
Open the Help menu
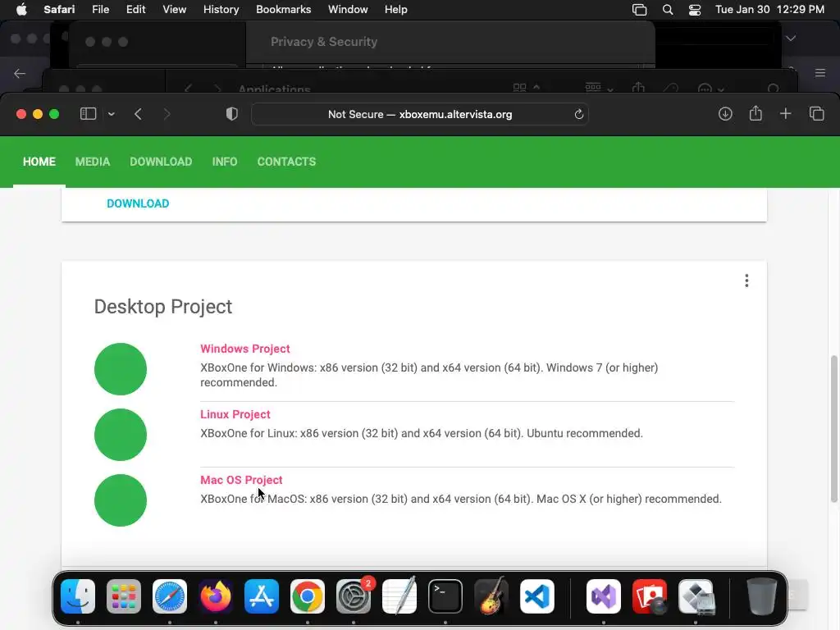coord(396,10)
